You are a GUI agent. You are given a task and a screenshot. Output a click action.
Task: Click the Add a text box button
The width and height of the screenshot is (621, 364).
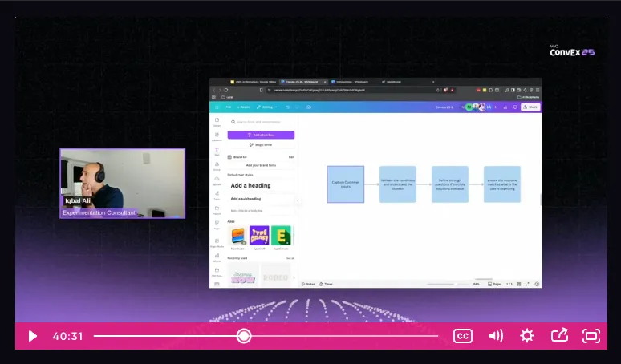tap(261, 135)
